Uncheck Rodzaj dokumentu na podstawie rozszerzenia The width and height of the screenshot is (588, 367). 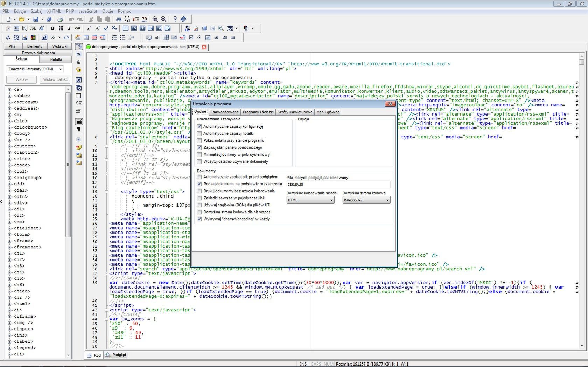(x=199, y=184)
